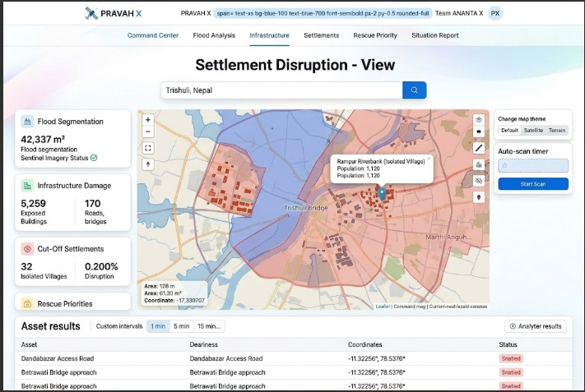Switch to the Infrastructure tab
The width and height of the screenshot is (585, 392).
269,35
